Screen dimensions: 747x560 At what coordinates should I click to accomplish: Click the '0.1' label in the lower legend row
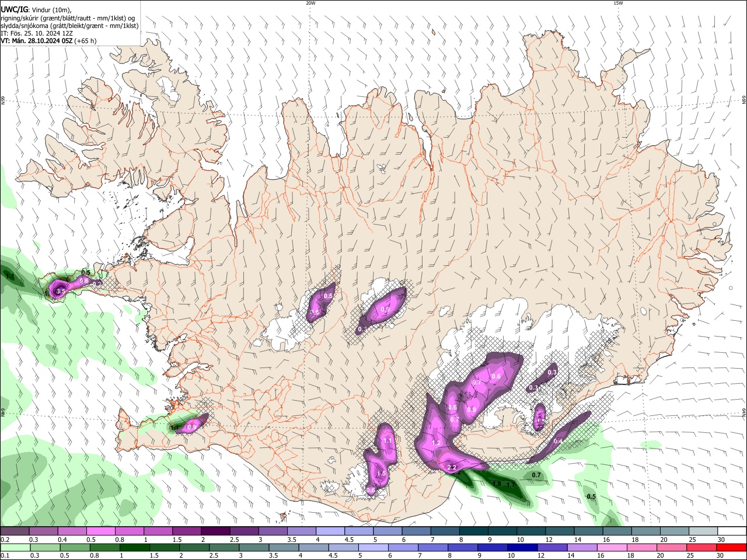4,556
